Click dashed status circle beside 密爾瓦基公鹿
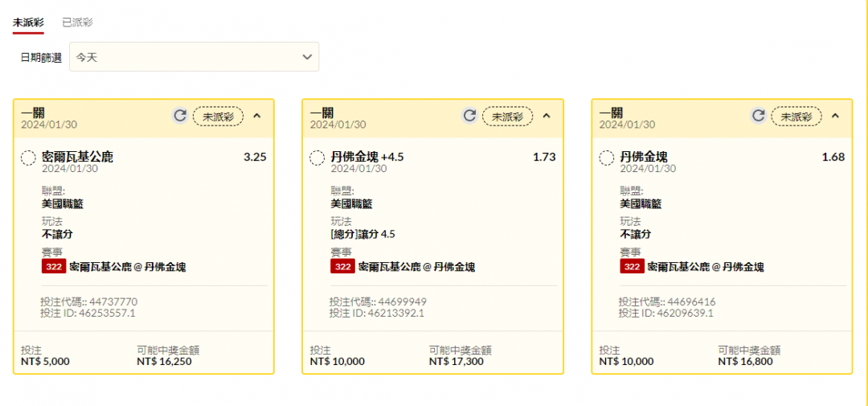This screenshot has height=406, width=868. click(28, 158)
